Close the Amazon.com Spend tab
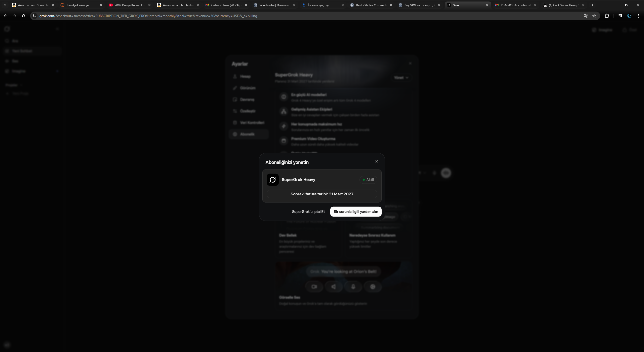 [x=53, y=5]
